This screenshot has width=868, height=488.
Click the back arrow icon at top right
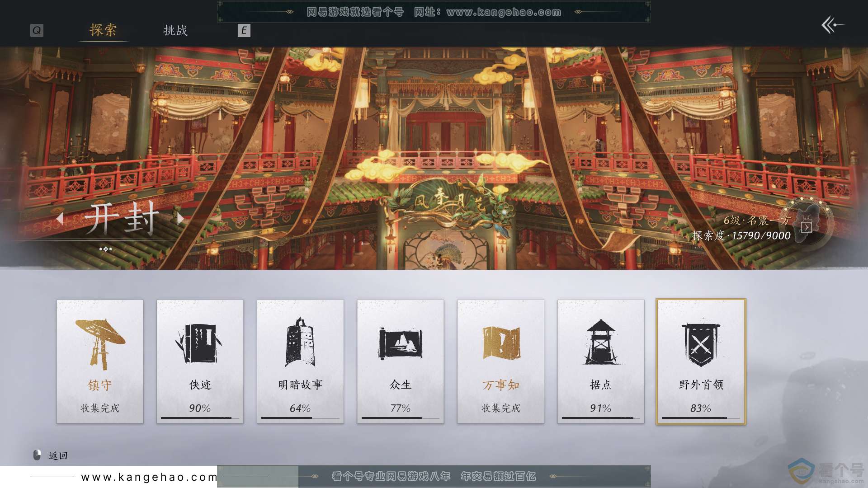tap(832, 25)
